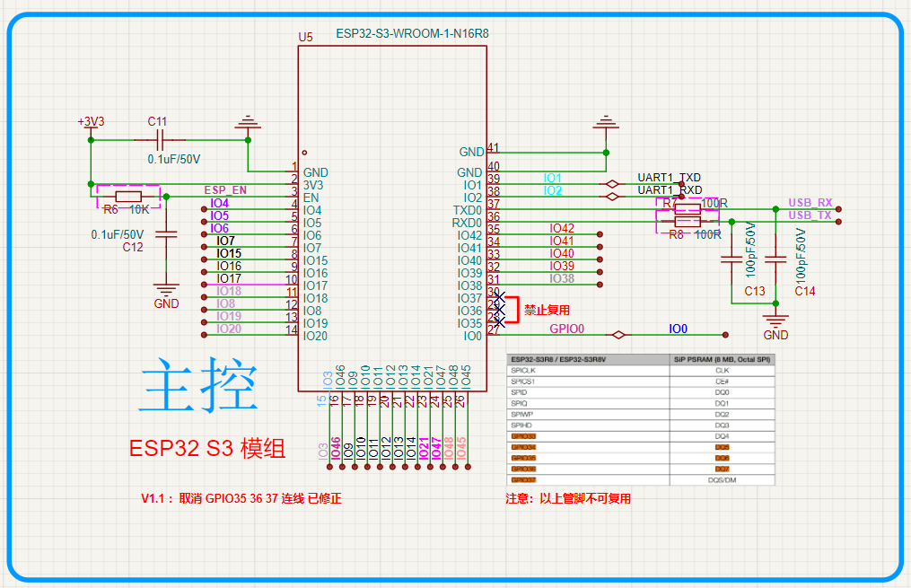Image resolution: width=911 pixels, height=588 pixels.
Task: Click the red IO42 net label
Action: 562,228
